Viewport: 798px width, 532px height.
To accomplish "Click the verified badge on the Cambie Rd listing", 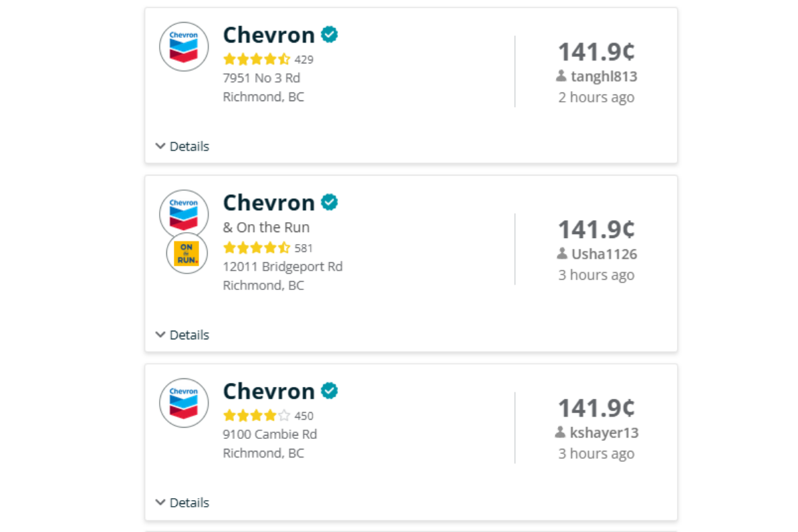I will pyautogui.click(x=329, y=390).
